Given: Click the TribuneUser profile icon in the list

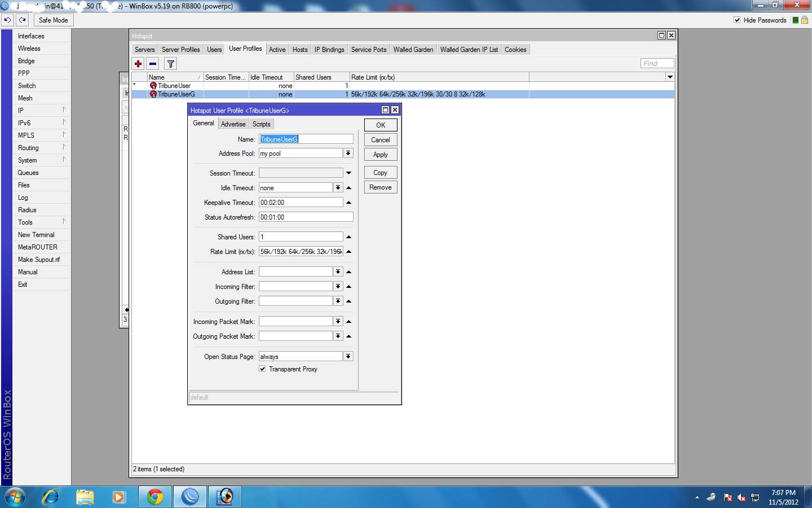Looking at the screenshot, I should 153,86.
